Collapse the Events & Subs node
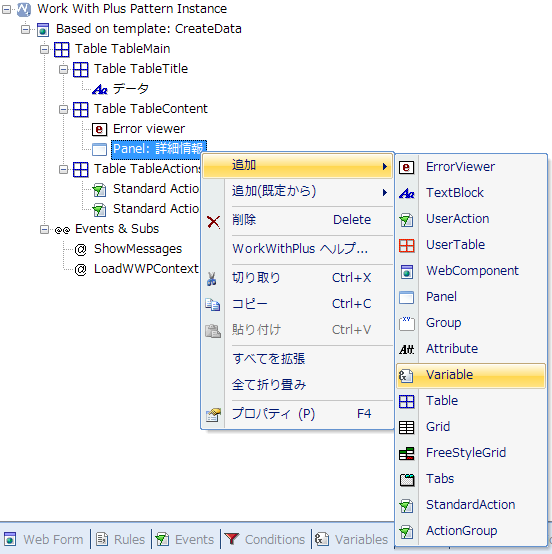The image size is (552, 554). (44, 230)
